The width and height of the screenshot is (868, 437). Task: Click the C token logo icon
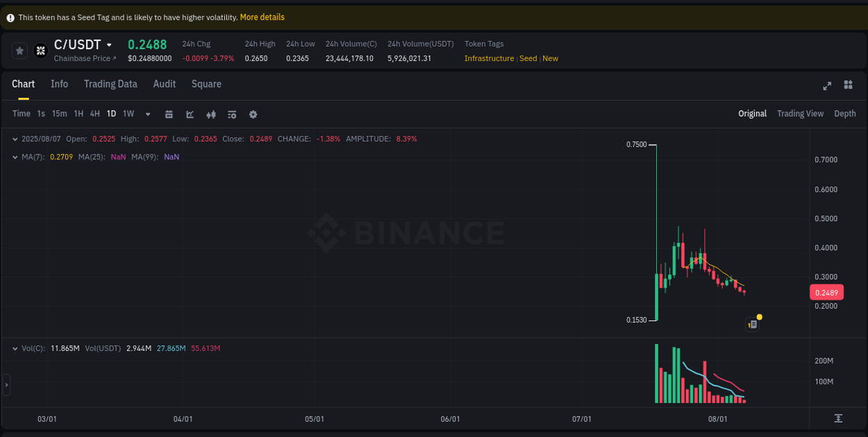point(40,50)
